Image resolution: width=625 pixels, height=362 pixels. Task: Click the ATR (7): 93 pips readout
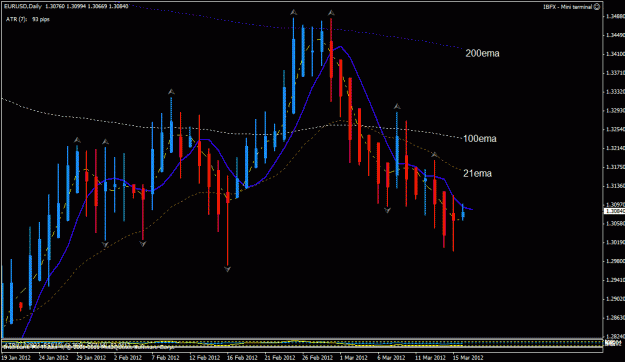28,19
